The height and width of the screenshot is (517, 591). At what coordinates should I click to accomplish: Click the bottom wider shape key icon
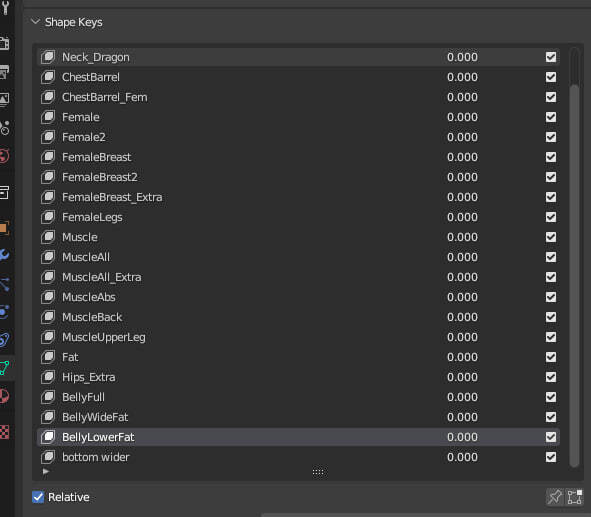(x=48, y=457)
